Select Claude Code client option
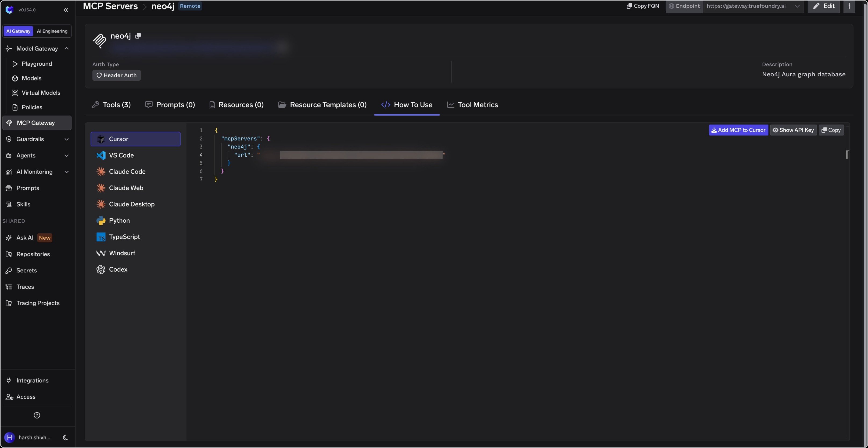Viewport: 868px width, 448px height. click(x=135, y=172)
